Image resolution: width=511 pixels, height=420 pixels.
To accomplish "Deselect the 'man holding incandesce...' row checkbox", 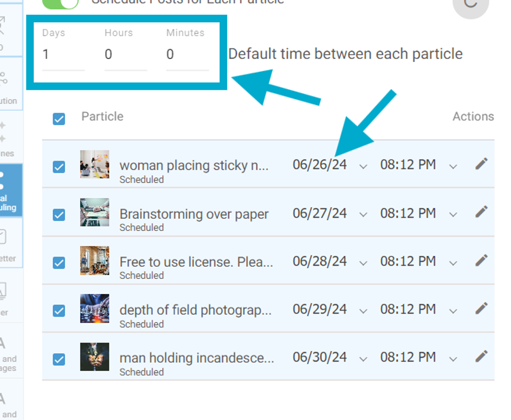I will tap(59, 359).
